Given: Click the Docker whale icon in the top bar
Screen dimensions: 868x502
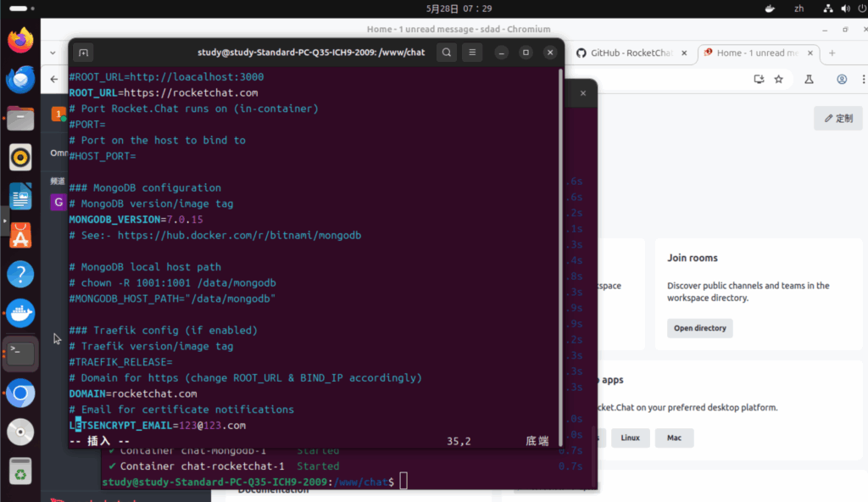Looking at the screenshot, I should pos(770,8).
